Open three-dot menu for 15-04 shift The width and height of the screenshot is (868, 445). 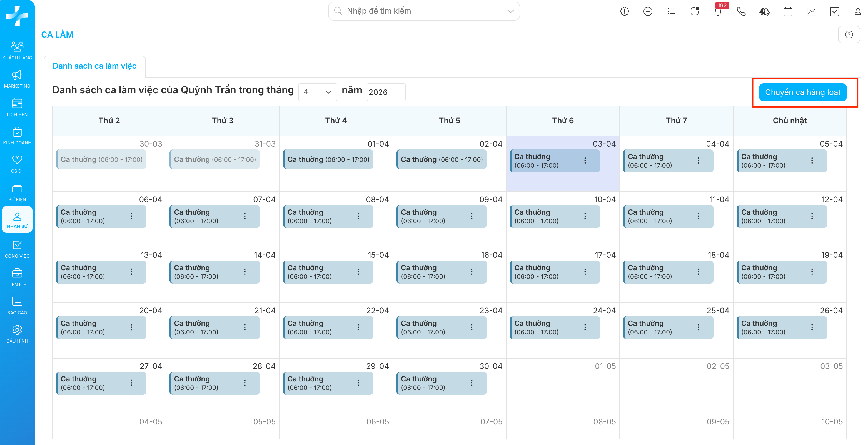[358, 272]
